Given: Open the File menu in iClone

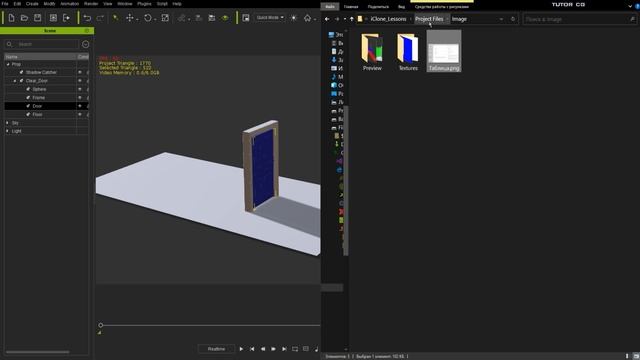Looking at the screenshot, I should tap(5, 4).
